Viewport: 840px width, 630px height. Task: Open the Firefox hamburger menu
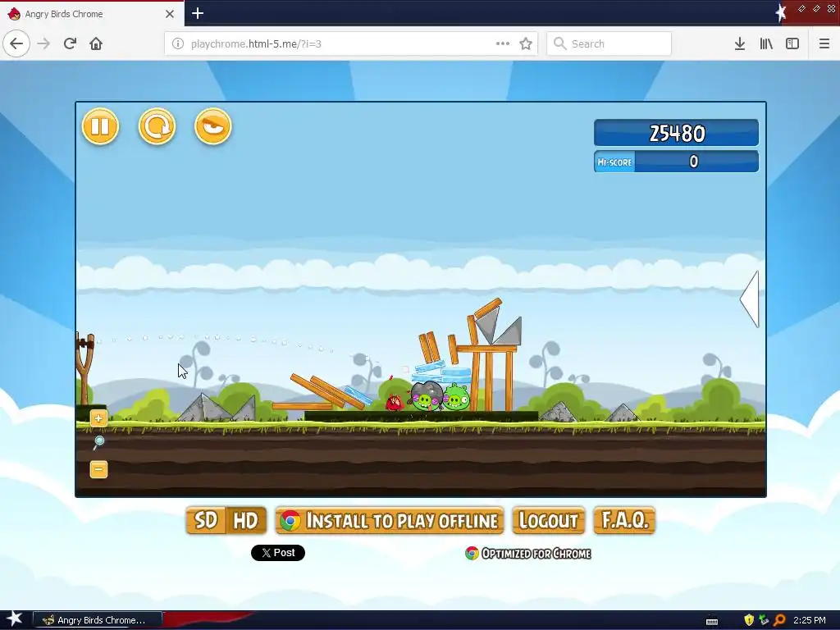(x=824, y=43)
